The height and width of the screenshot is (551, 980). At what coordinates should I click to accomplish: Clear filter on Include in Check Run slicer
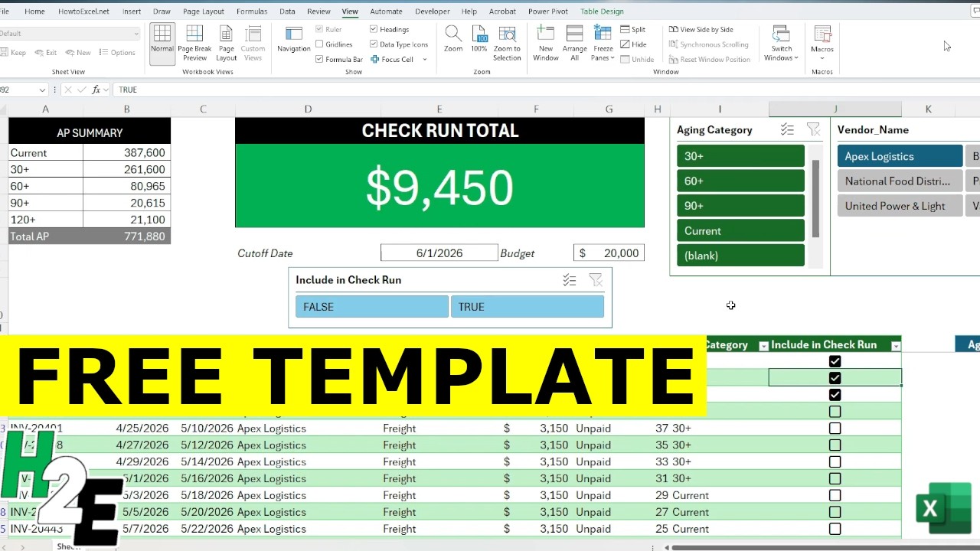[596, 280]
